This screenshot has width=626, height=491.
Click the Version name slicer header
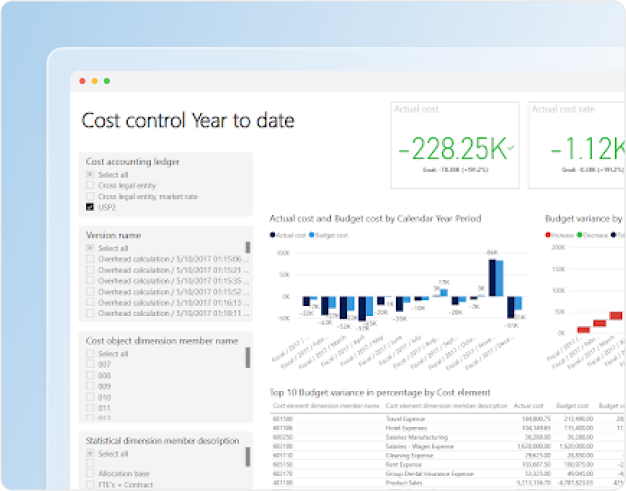tap(113, 235)
